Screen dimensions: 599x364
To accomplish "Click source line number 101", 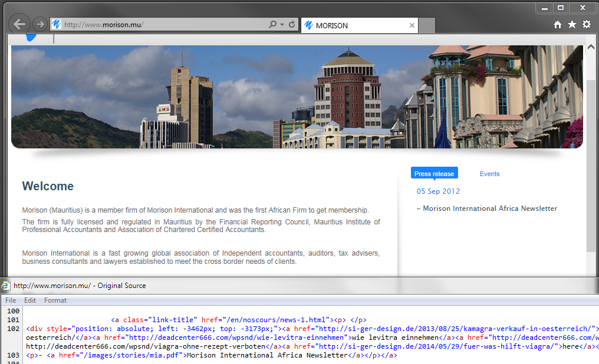I will pyautogui.click(x=14, y=320).
